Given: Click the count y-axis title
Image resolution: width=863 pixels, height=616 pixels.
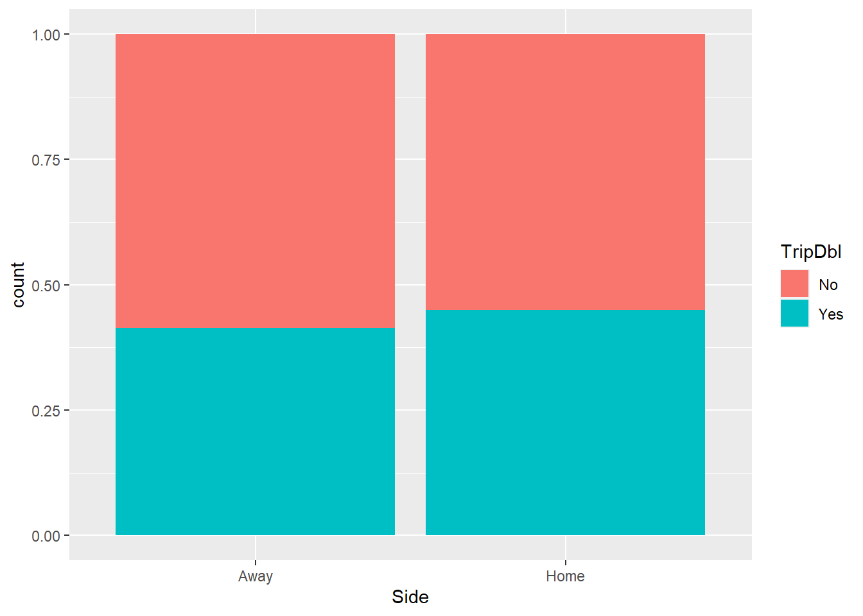Looking at the screenshot, I should tap(18, 285).
